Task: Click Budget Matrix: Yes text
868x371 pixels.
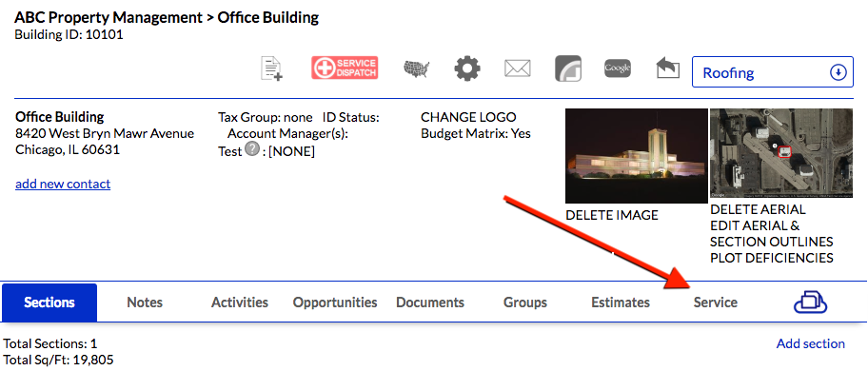Action: click(x=476, y=133)
